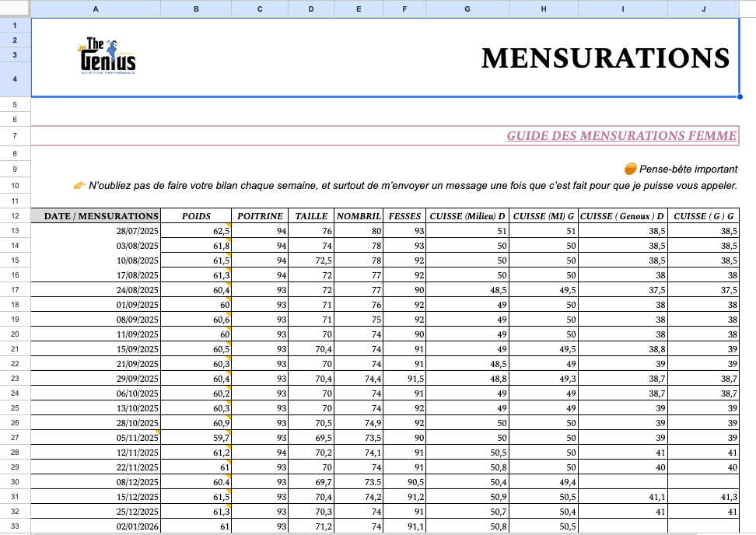Select TAILLE value 71,2
This screenshot has width=756, height=535.
[x=311, y=526]
